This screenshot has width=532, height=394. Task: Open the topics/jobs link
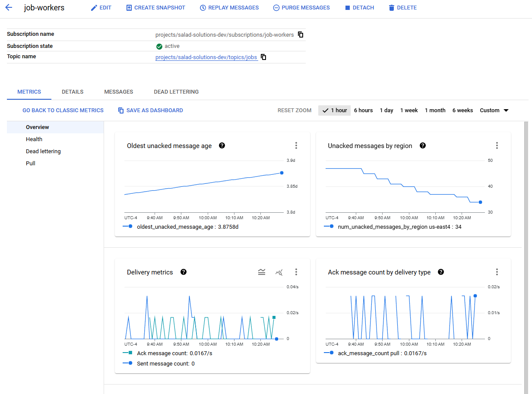coord(206,57)
